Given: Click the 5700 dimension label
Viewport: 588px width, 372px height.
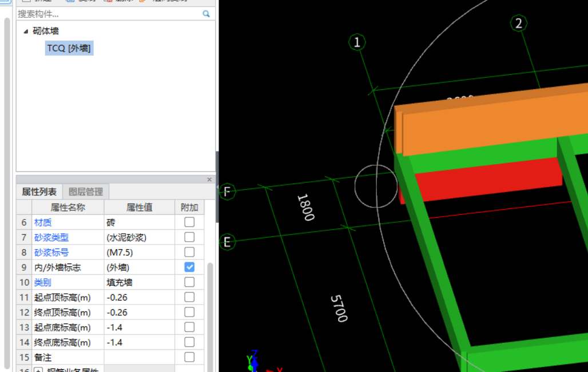Looking at the screenshot, I should pos(339,309).
